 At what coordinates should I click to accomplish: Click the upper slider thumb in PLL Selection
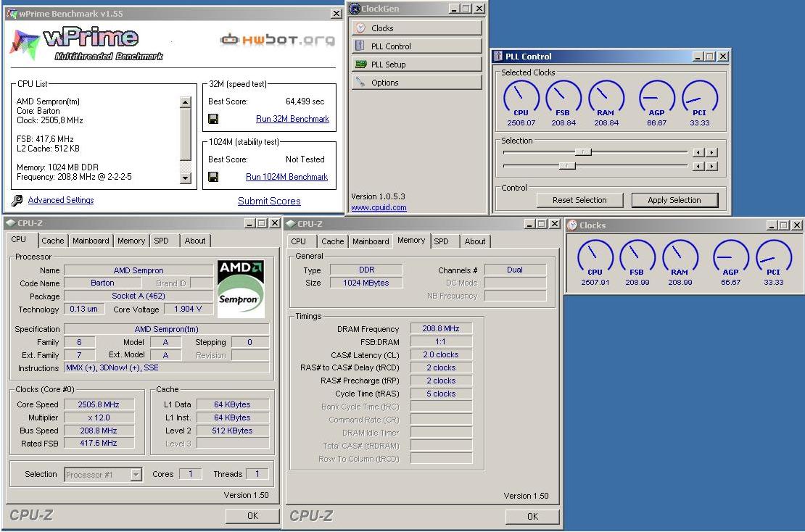click(x=584, y=152)
